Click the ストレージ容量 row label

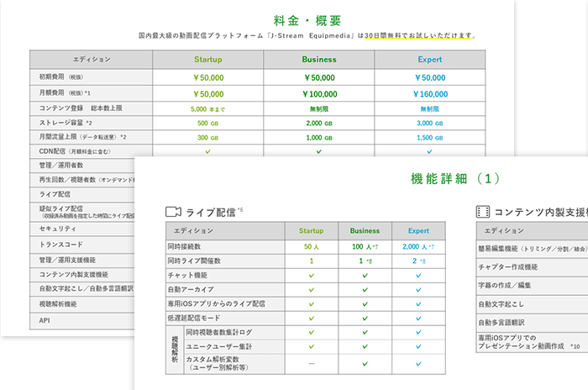[66, 123]
